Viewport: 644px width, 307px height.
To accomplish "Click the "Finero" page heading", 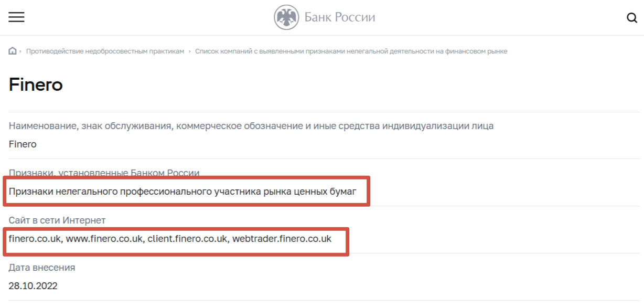I will [36, 85].
